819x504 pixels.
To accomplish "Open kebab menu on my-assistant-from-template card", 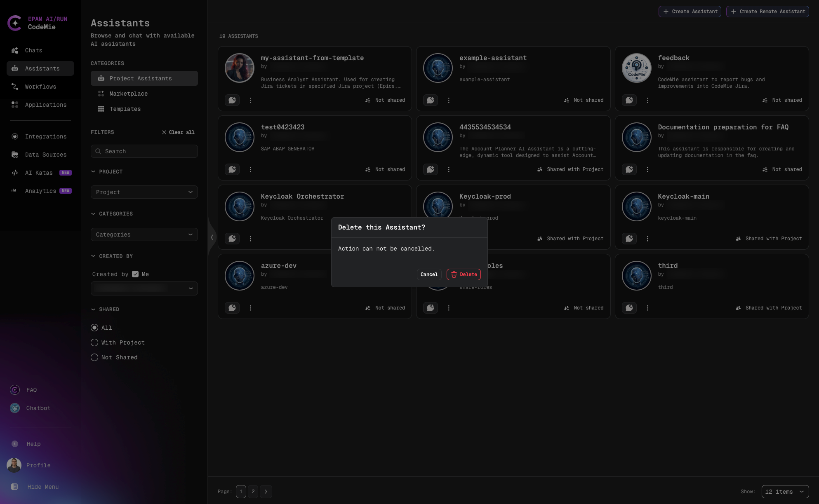I will click(x=250, y=100).
